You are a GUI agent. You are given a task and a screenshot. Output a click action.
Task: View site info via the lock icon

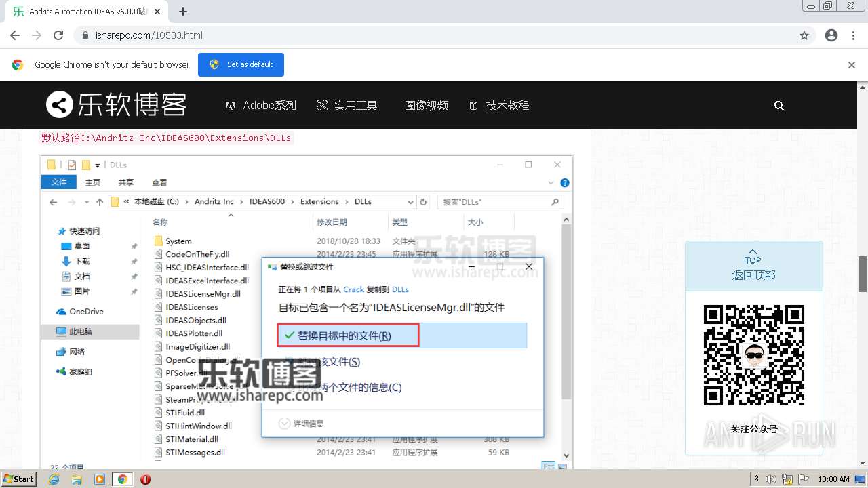coord(85,35)
